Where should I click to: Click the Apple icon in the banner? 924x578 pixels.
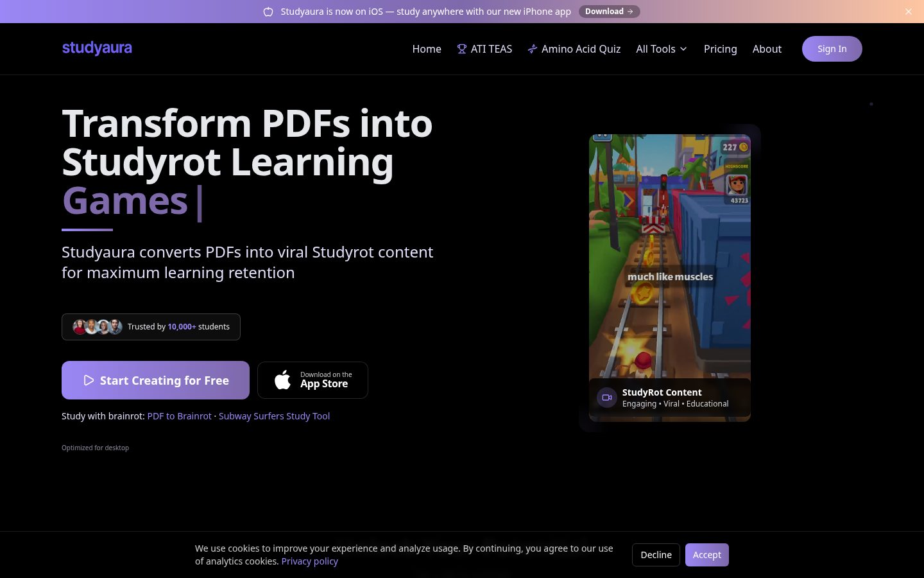[268, 12]
